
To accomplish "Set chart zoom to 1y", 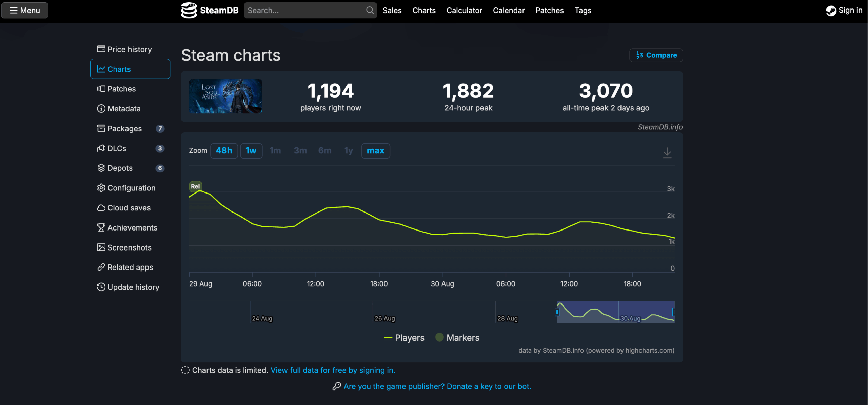I will click(x=349, y=150).
